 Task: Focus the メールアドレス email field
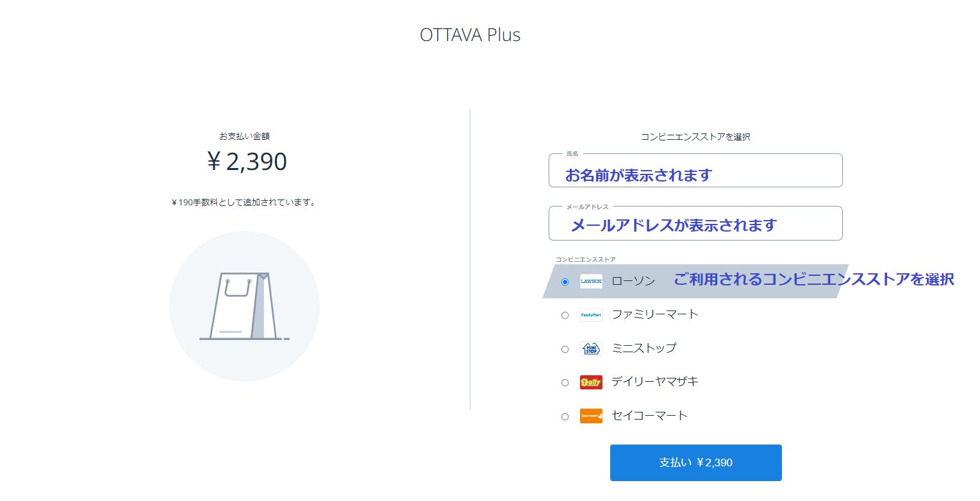tap(695, 224)
